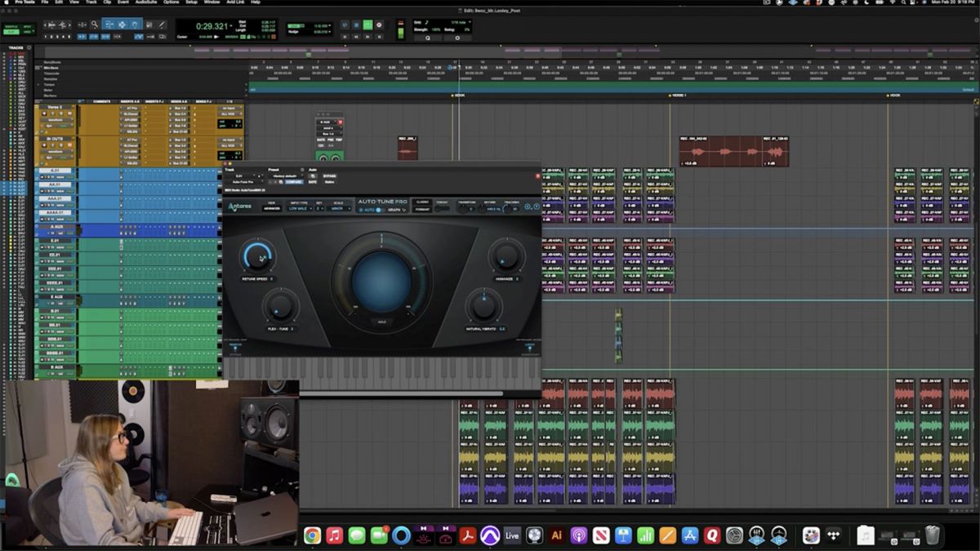The image size is (980, 551).
Task: Click the Compare button in the plugin header
Action: tap(293, 182)
